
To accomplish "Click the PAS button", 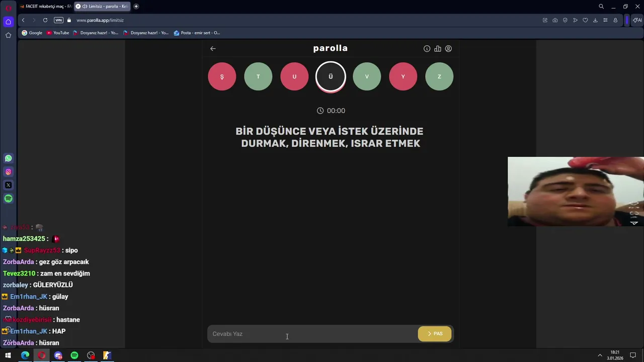I will click(435, 334).
